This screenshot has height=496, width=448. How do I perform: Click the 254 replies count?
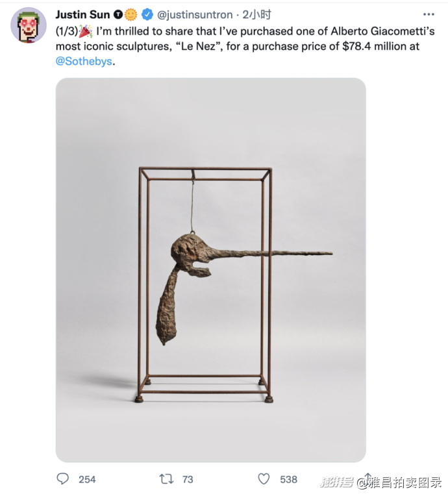pyautogui.click(x=87, y=480)
